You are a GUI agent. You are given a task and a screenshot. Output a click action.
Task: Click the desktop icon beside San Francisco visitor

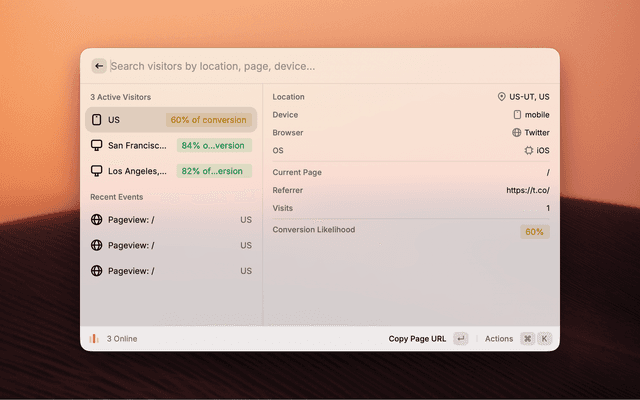tap(97, 145)
